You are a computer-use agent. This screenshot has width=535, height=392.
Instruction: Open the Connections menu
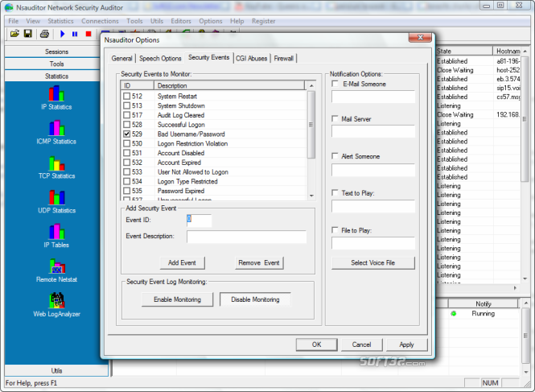click(100, 21)
